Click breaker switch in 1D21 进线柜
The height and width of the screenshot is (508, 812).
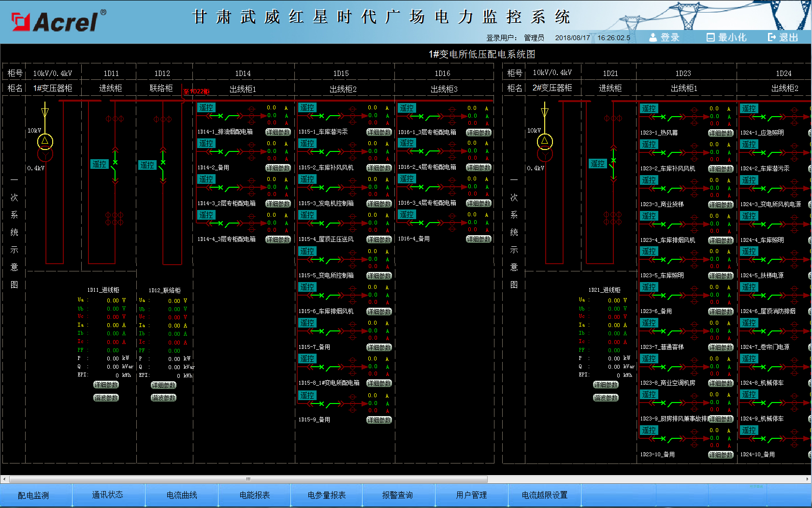(x=613, y=164)
